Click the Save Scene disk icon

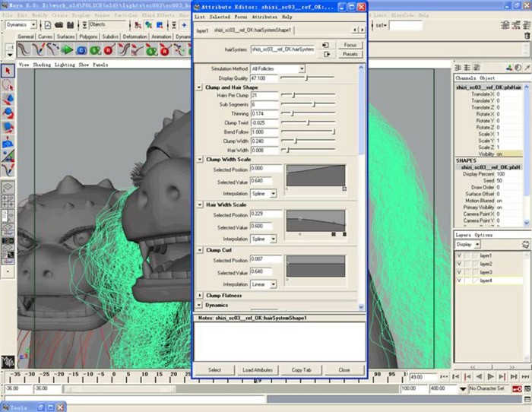click(x=70, y=25)
